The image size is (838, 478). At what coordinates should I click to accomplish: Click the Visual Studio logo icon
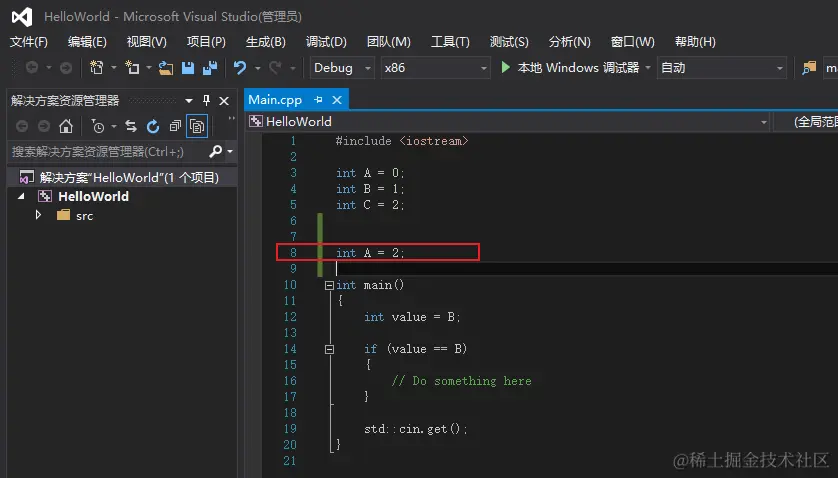22,17
